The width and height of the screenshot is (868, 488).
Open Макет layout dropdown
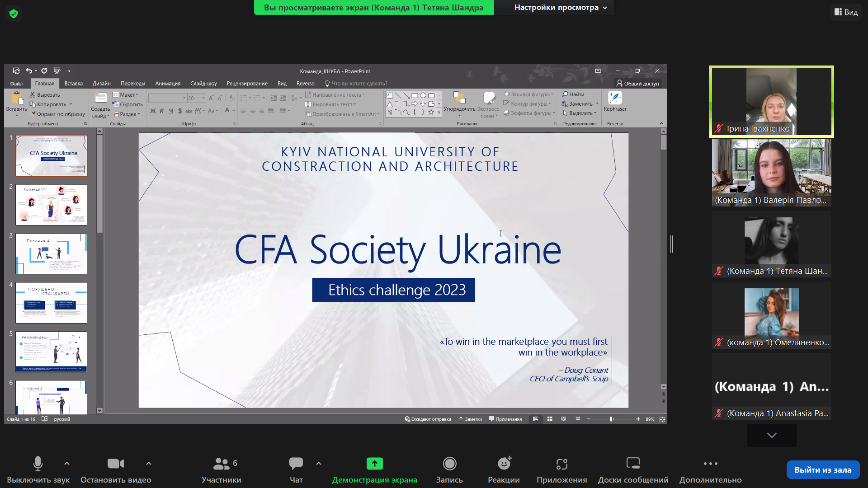126,95
